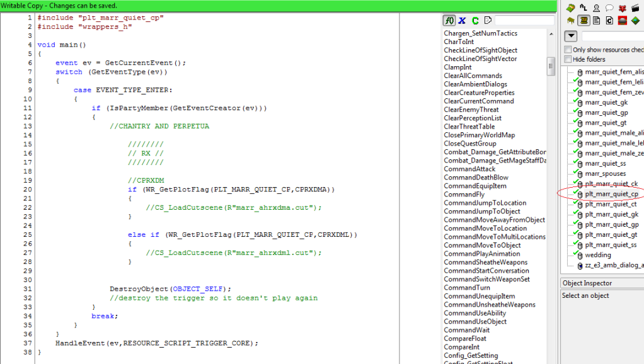Image resolution: width=644 pixels, height=364 pixels.
Task: Show conversations with the speech bubble icon
Action: coord(609,8)
